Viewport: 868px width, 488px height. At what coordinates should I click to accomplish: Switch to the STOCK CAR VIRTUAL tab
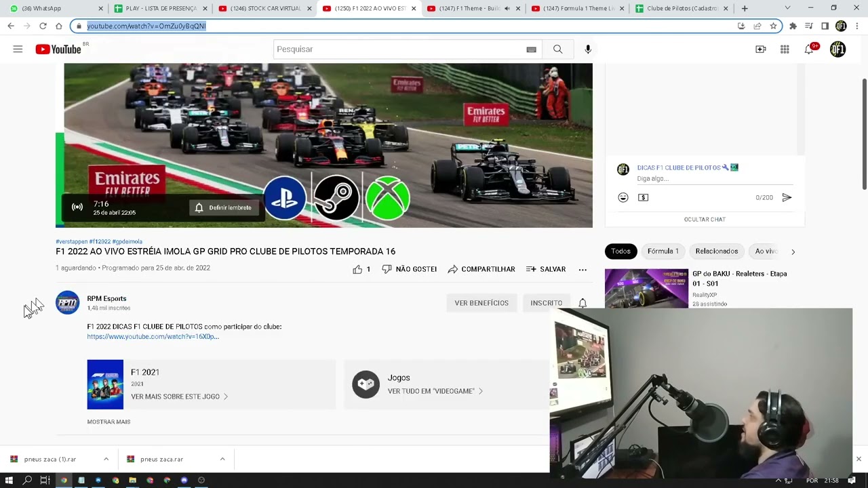[x=264, y=8]
